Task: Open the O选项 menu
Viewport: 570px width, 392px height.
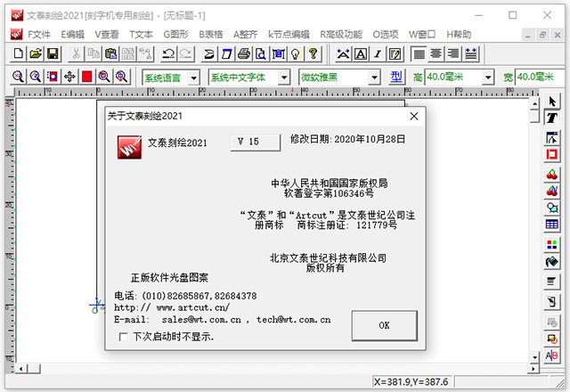Action: click(386, 35)
